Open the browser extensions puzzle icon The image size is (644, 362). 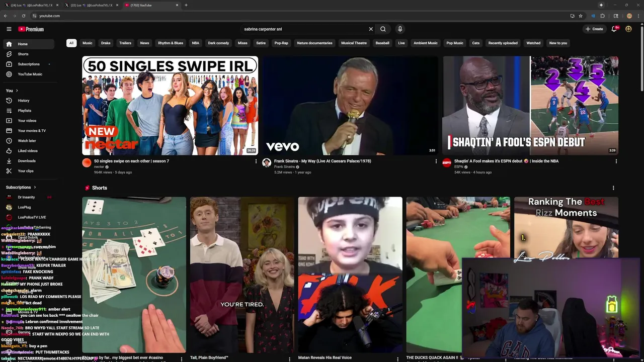coord(602,16)
